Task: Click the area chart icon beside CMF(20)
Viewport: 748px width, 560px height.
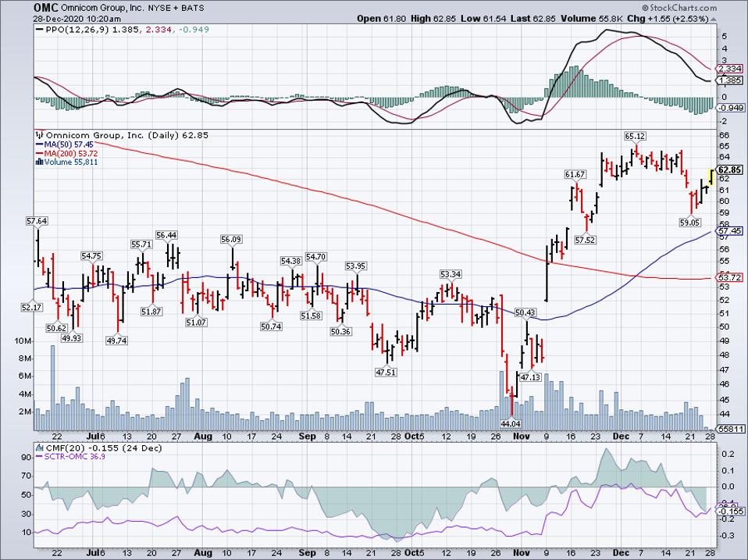Action: click(x=40, y=448)
